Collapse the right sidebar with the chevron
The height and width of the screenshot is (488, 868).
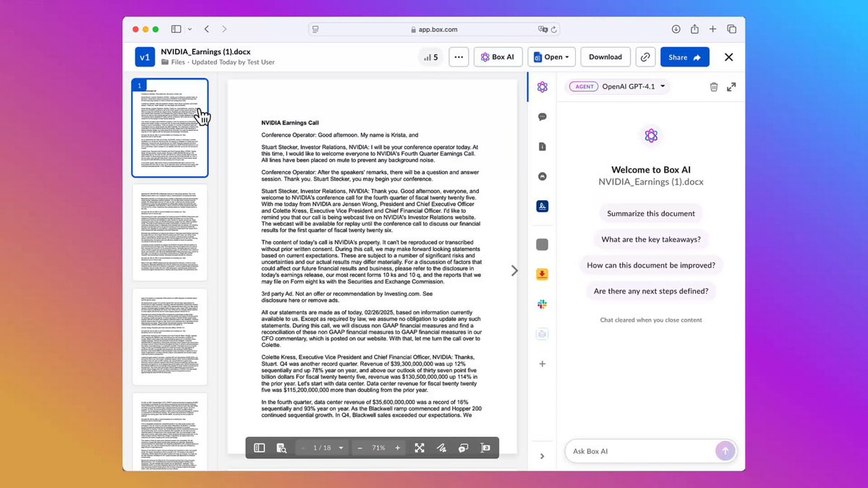pos(542,456)
